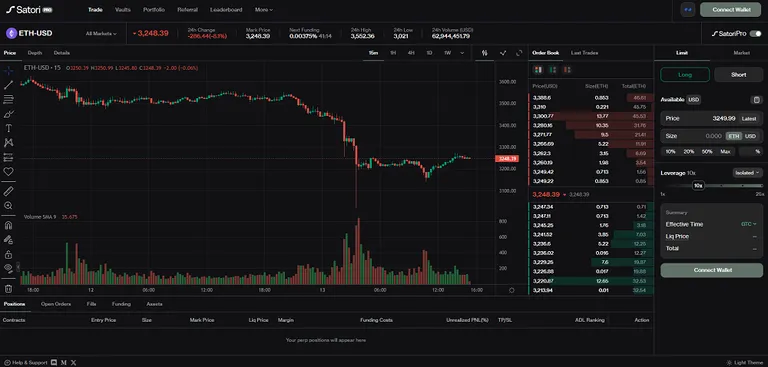Open the Funding tab
The image size is (768, 367).
tap(121, 304)
